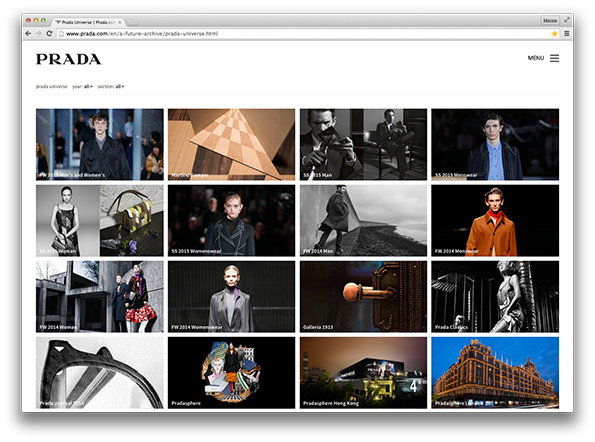Click the prada universe breadcrumb link
This screenshot has height=442, width=595.
(x=52, y=87)
